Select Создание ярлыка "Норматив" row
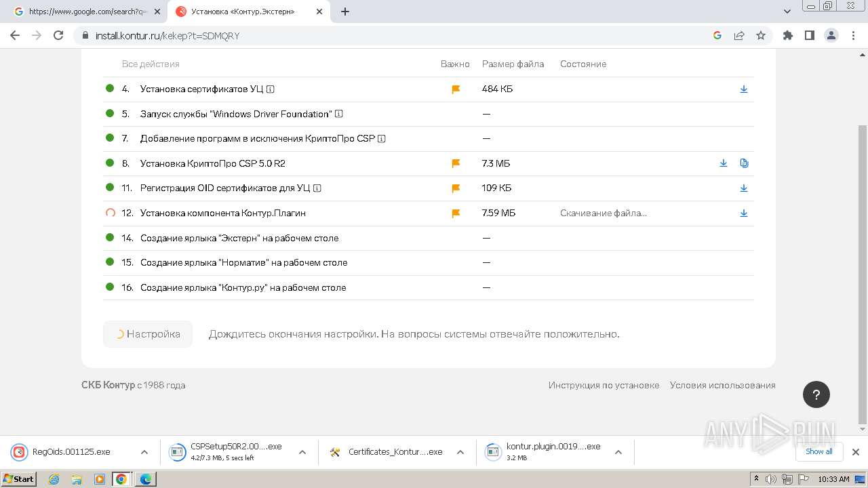The height and width of the screenshot is (488, 868). coord(429,262)
